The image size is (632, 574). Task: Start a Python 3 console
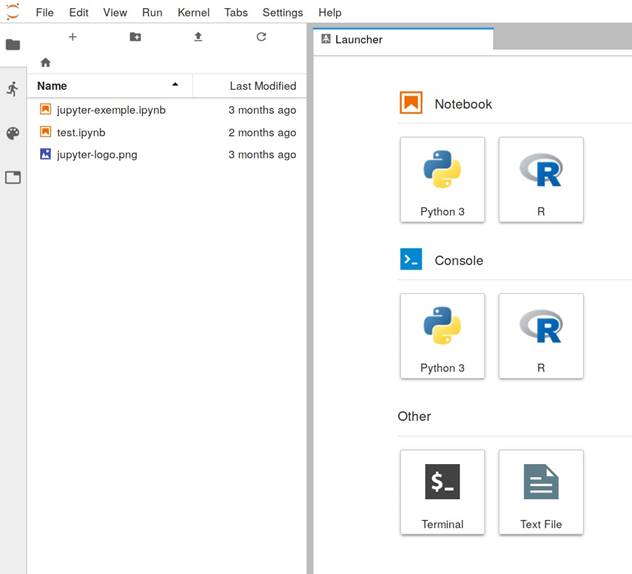tap(442, 335)
